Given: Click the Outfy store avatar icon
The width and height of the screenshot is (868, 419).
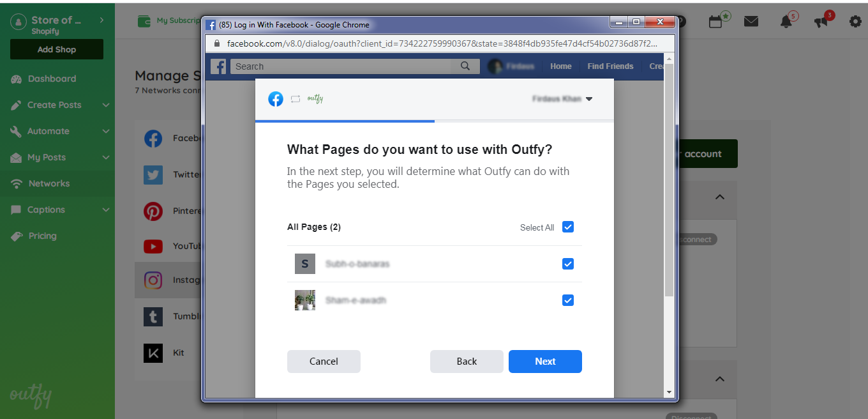Looking at the screenshot, I should coord(19,22).
